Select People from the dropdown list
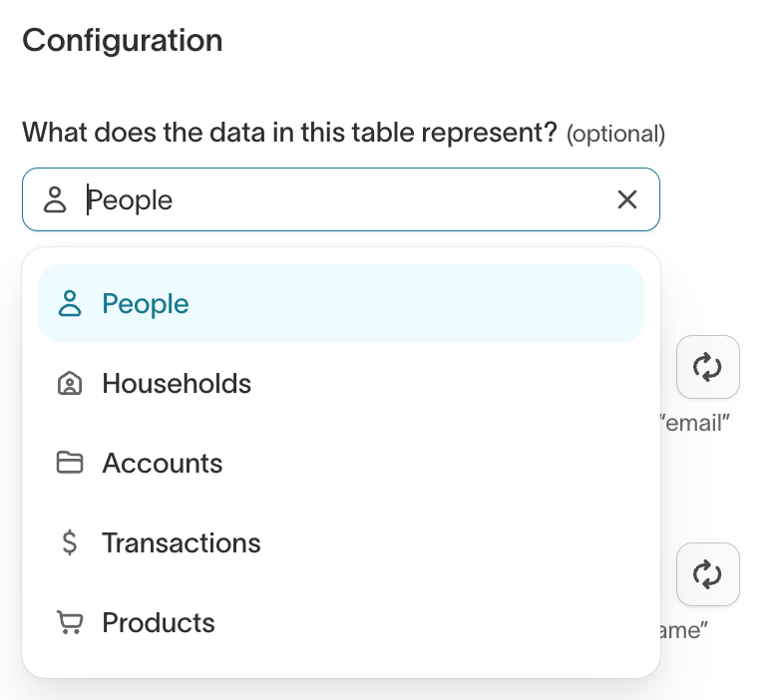 pyautogui.click(x=146, y=304)
